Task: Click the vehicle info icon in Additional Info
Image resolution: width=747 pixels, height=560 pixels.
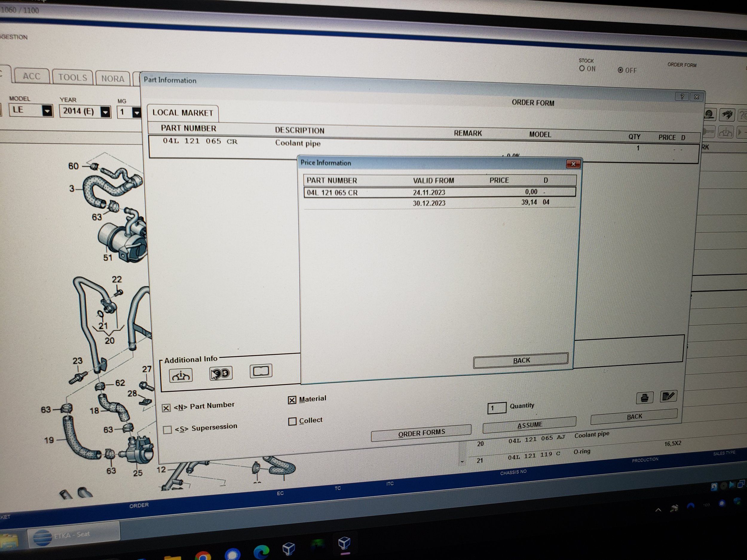Action: click(181, 375)
